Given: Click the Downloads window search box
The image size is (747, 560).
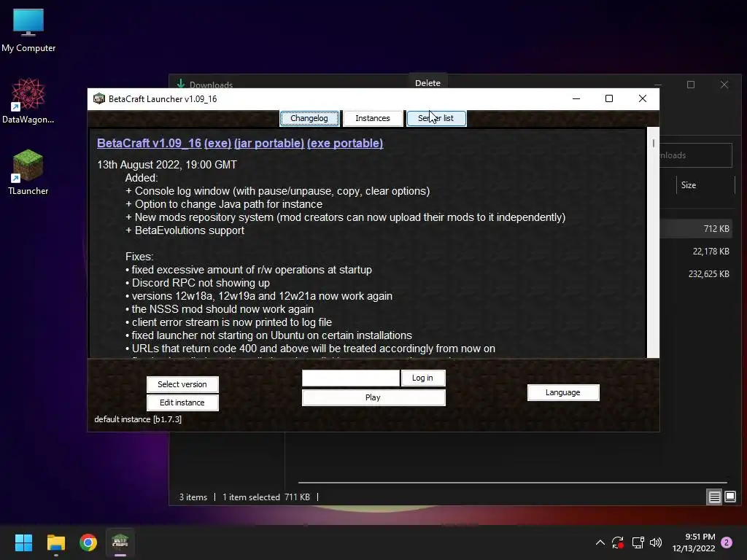Looking at the screenshot, I should 696,155.
